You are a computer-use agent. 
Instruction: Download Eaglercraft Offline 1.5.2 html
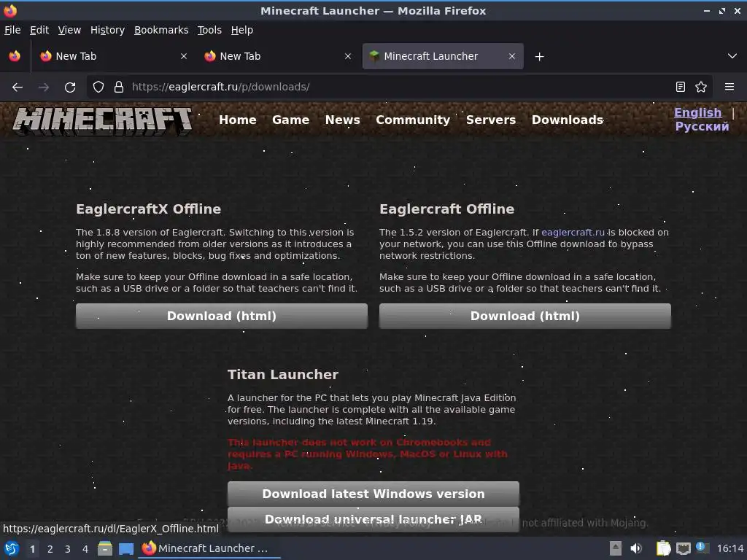tap(525, 316)
